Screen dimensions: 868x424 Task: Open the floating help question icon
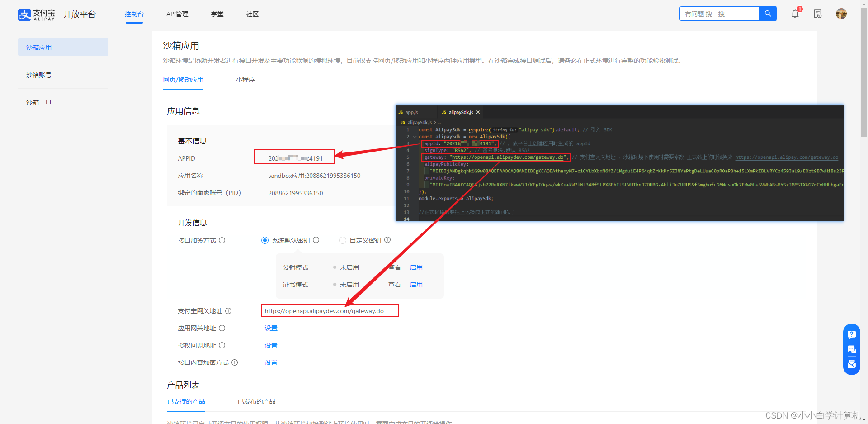(x=851, y=334)
